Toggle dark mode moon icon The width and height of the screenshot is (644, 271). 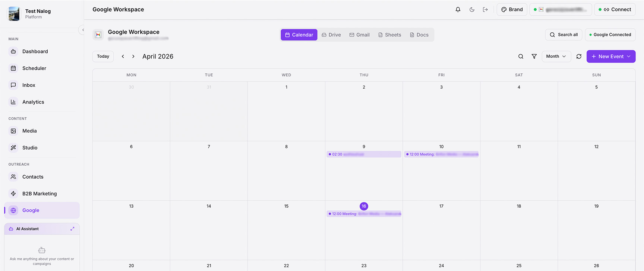tap(472, 10)
